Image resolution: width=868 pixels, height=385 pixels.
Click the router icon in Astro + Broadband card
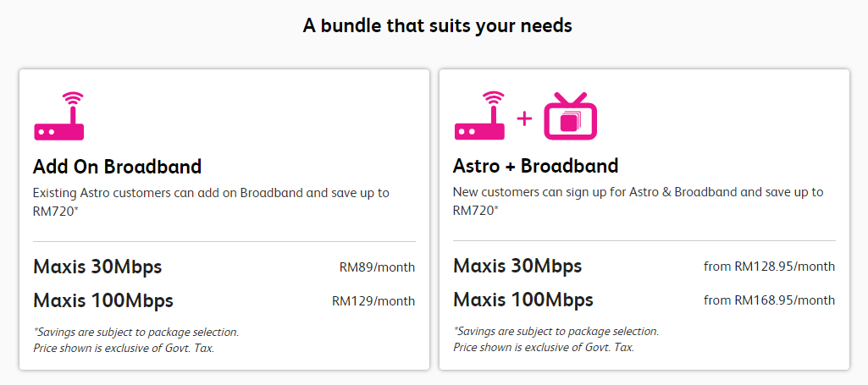pyautogui.click(x=480, y=117)
